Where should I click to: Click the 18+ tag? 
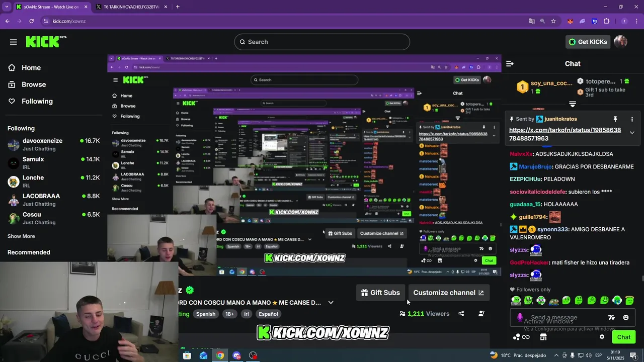(x=229, y=314)
